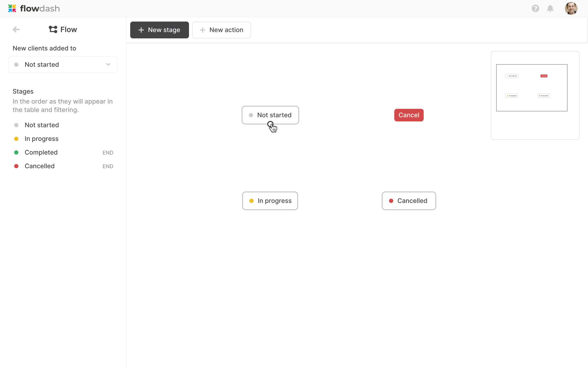
Task: Click the plus icon on New action
Action: pos(202,30)
